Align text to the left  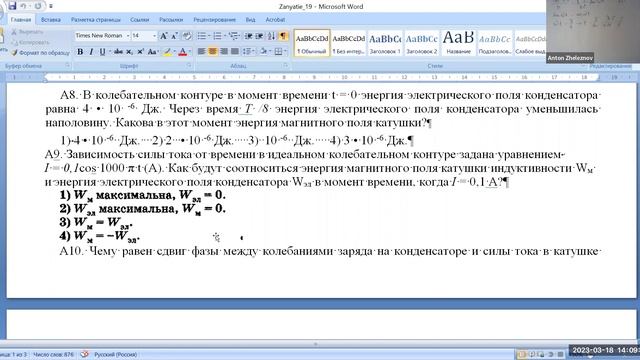coord(201,51)
